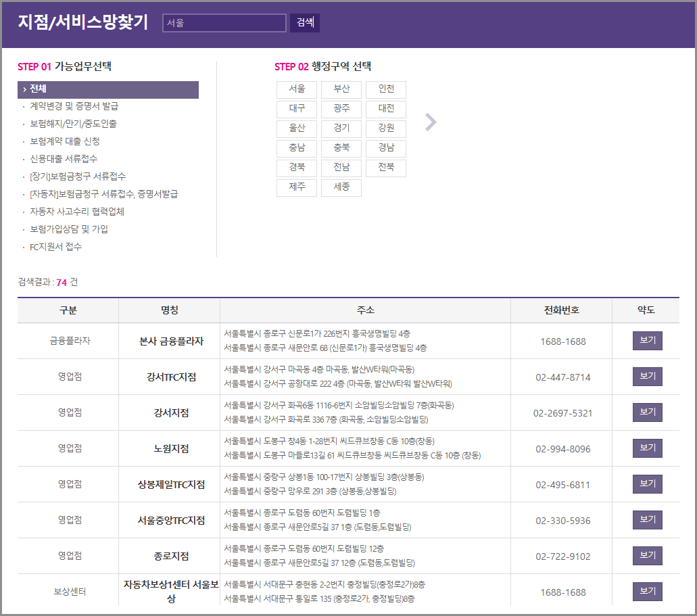The image size is (697, 616).
Task: Select the 세종 region filter
Action: (x=341, y=188)
